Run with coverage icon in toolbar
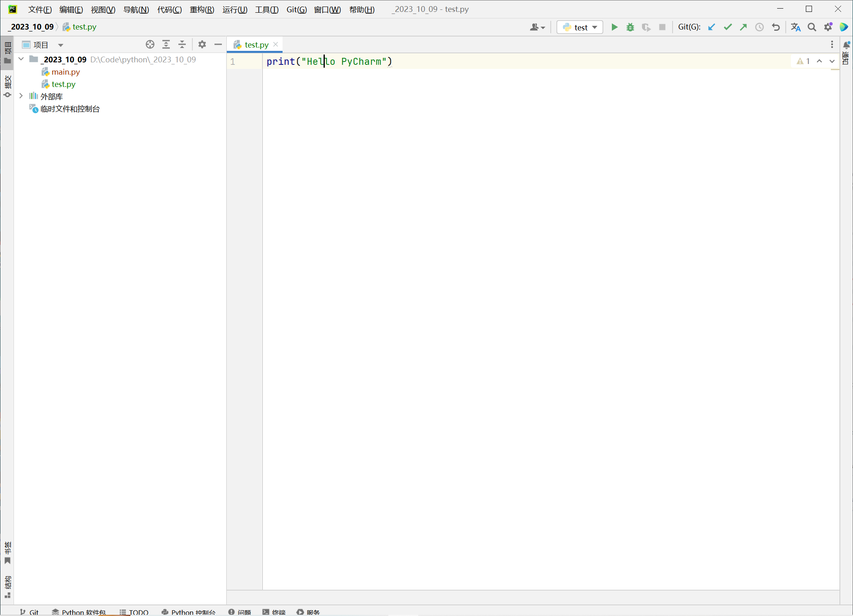The width and height of the screenshot is (853, 616). click(x=646, y=27)
